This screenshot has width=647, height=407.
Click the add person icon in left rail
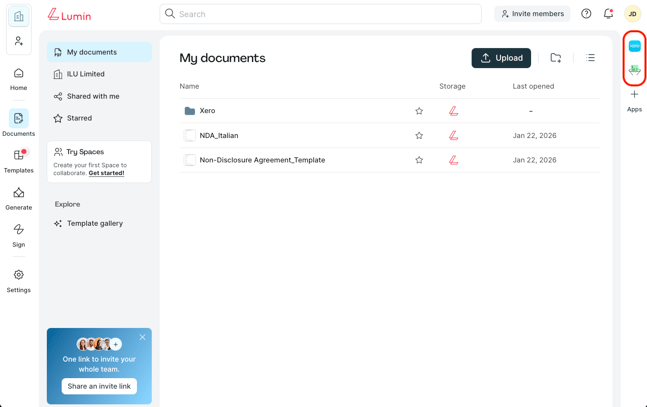[x=19, y=41]
